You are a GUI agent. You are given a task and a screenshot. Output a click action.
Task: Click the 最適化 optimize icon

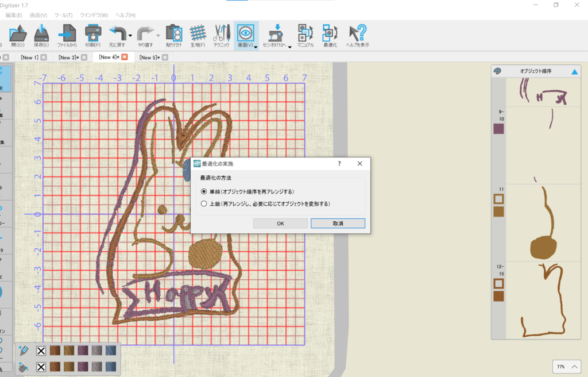point(330,33)
